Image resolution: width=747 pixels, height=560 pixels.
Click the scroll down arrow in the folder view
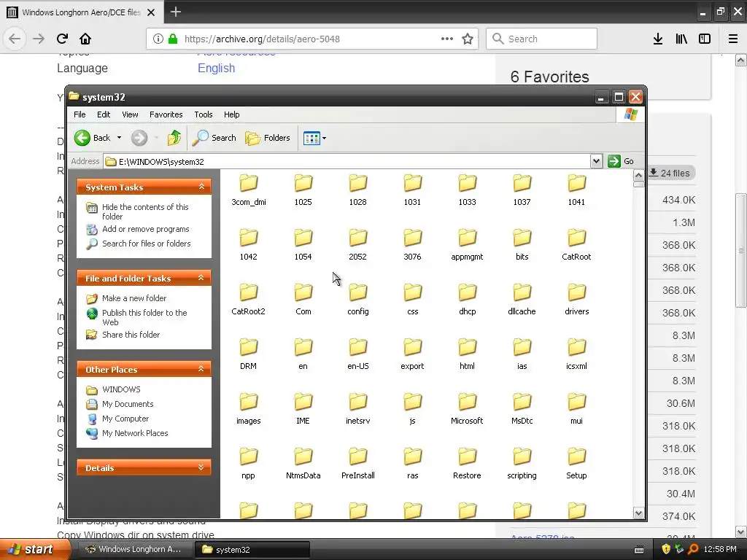click(x=638, y=513)
